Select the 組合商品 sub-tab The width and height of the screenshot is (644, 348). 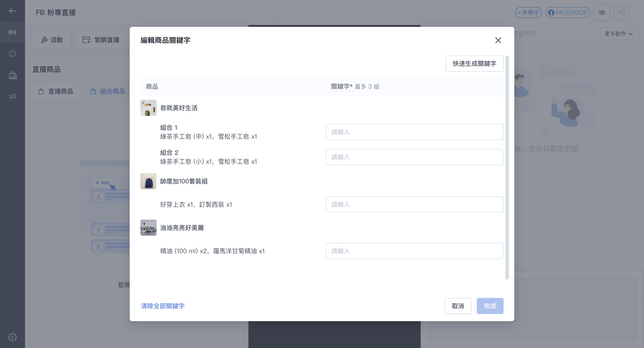click(x=108, y=91)
